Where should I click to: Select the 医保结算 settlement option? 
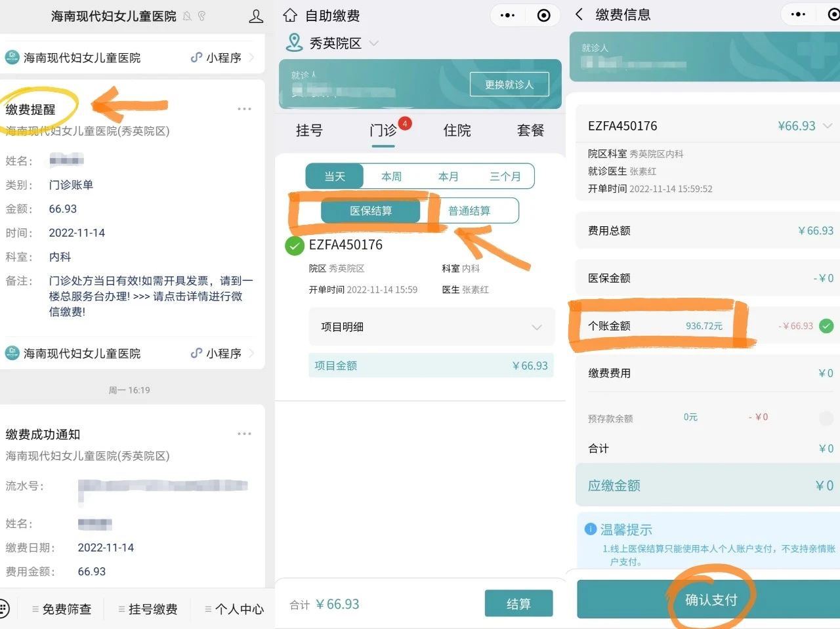(371, 211)
